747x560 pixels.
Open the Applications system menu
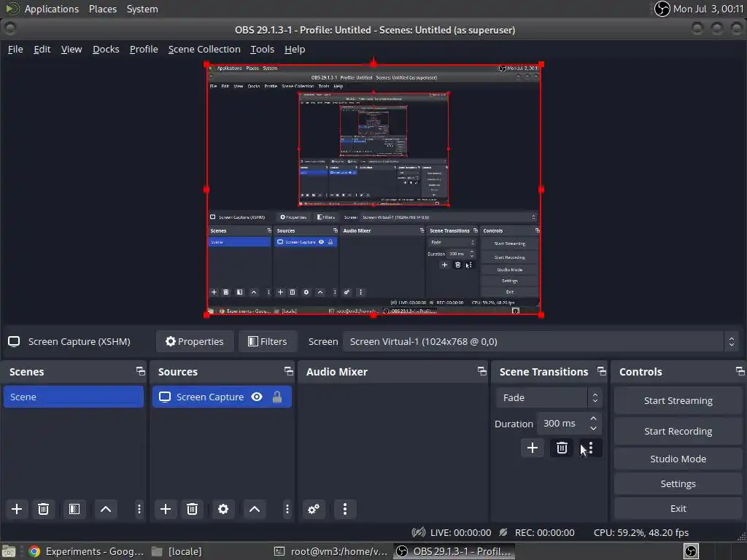(52, 9)
